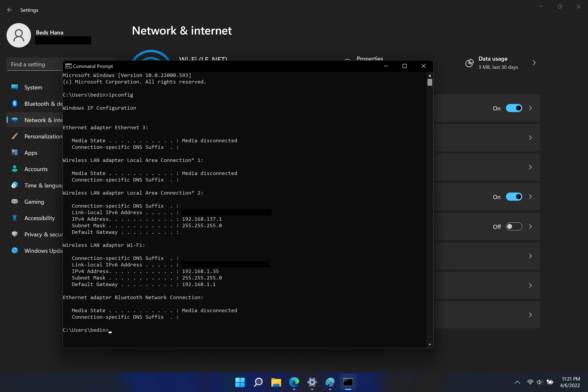Click the Windows Start button

[240, 382]
